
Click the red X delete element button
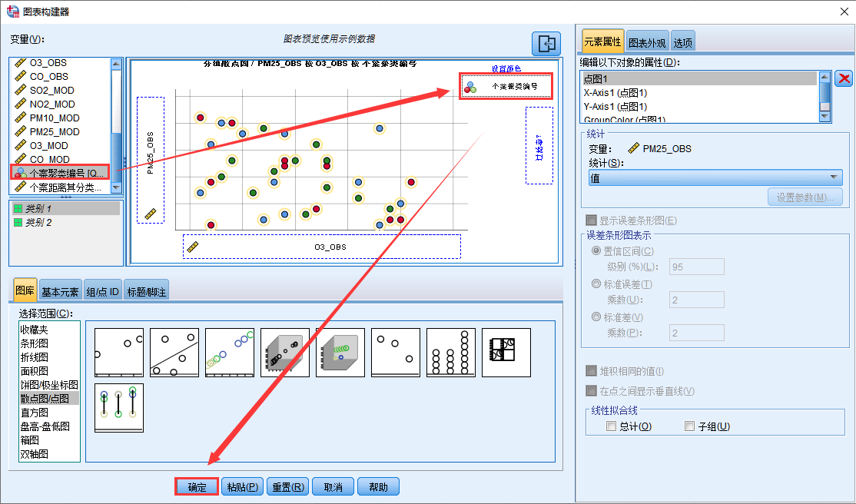click(844, 78)
